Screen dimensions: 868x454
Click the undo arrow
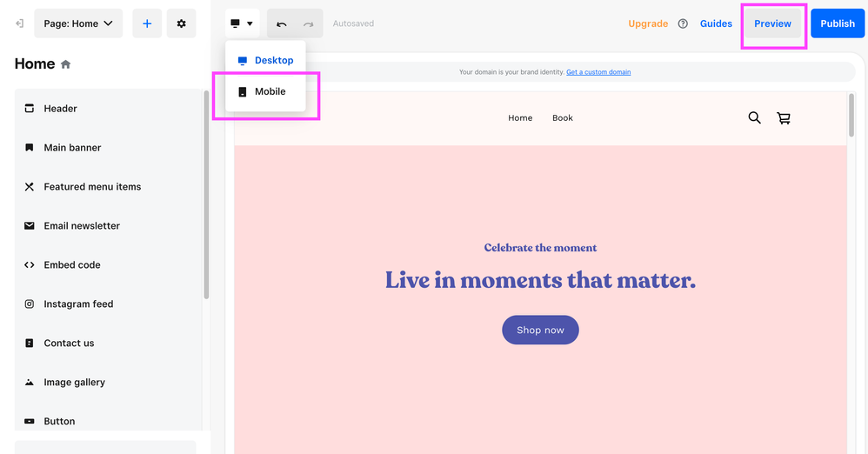[282, 24]
